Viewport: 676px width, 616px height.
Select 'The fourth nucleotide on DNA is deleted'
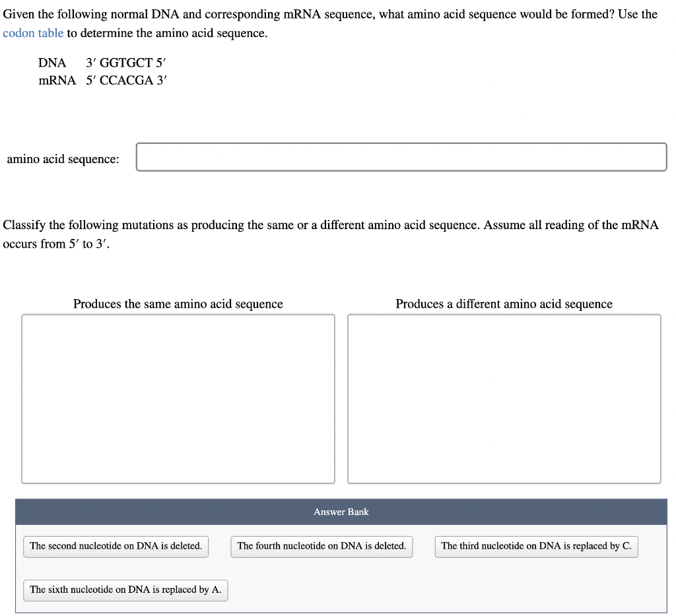point(321,546)
